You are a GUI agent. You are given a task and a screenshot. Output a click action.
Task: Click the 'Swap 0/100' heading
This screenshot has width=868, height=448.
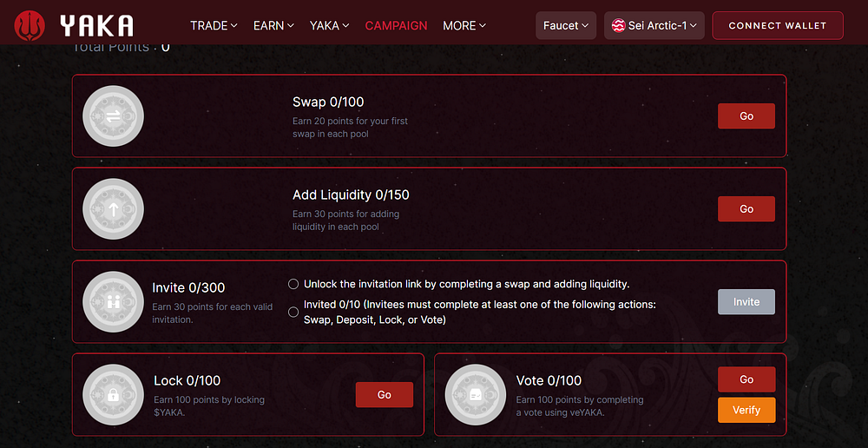[328, 102]
